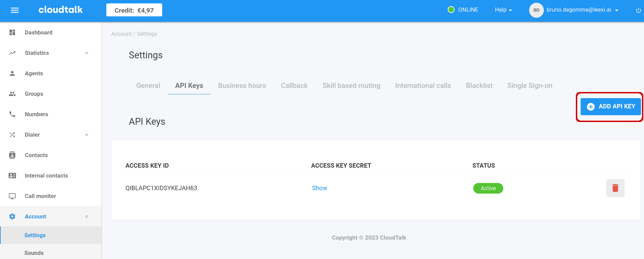This screenshot has width=644, height=259.
Task: Click the ADD API KEY button
Action: click(x=611, y=107)
